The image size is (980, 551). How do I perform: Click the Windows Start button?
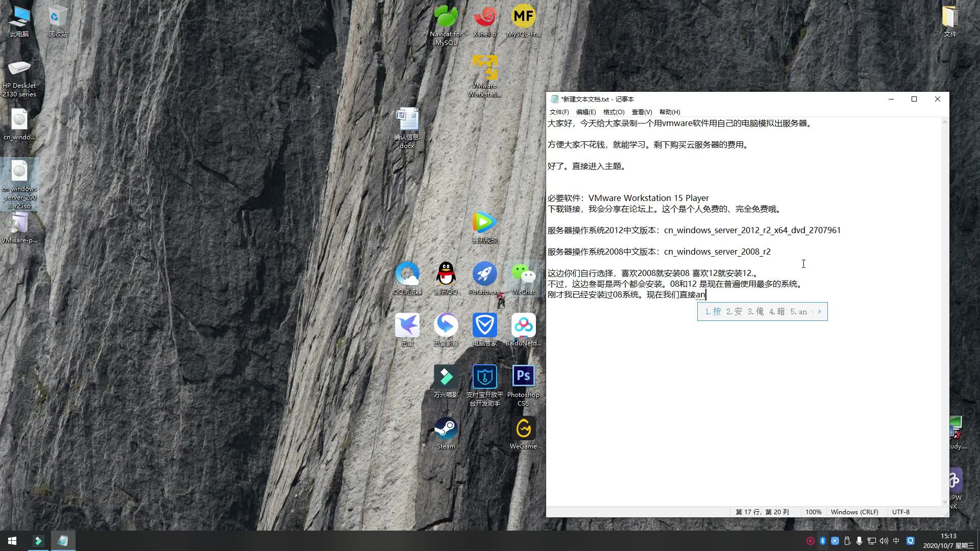12,541
